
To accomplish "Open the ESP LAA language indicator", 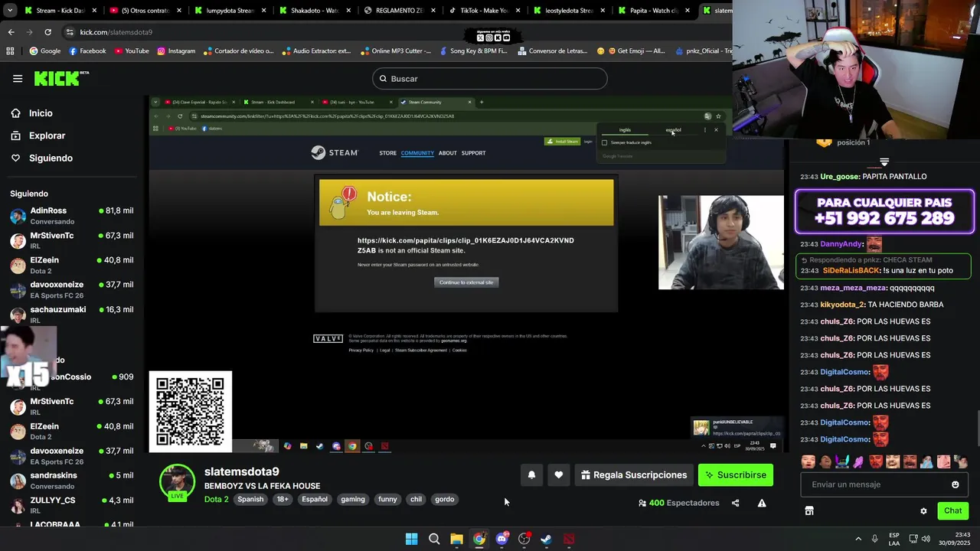I will click(894, 539).
